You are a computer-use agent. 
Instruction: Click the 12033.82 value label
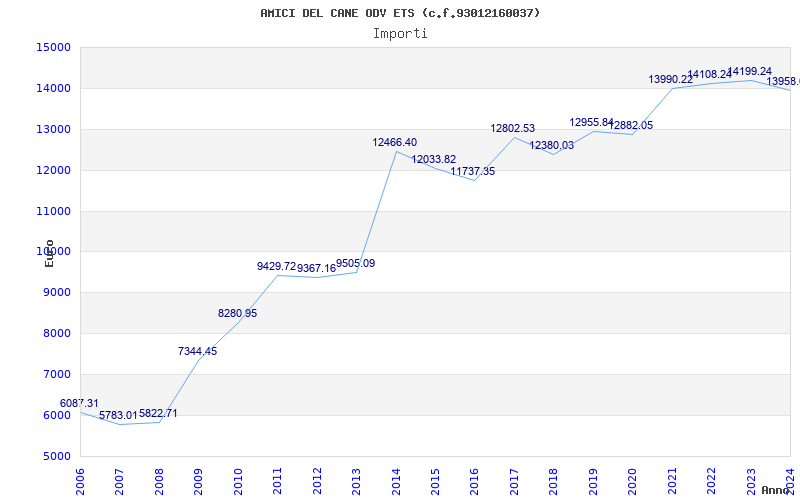coord(434,160)
